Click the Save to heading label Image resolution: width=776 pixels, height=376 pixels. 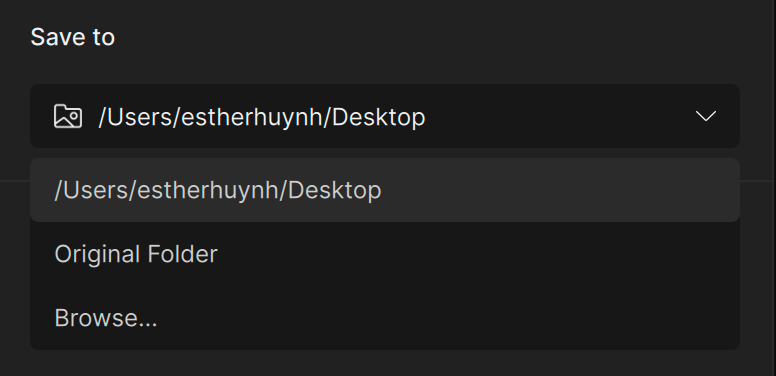(73, 37)
